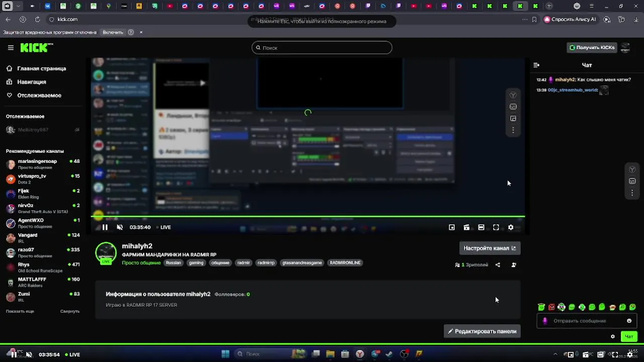The width and height of the screenshot is (644, 362).
Task: Click the user management icon beside share
Action: click(514, 265)
